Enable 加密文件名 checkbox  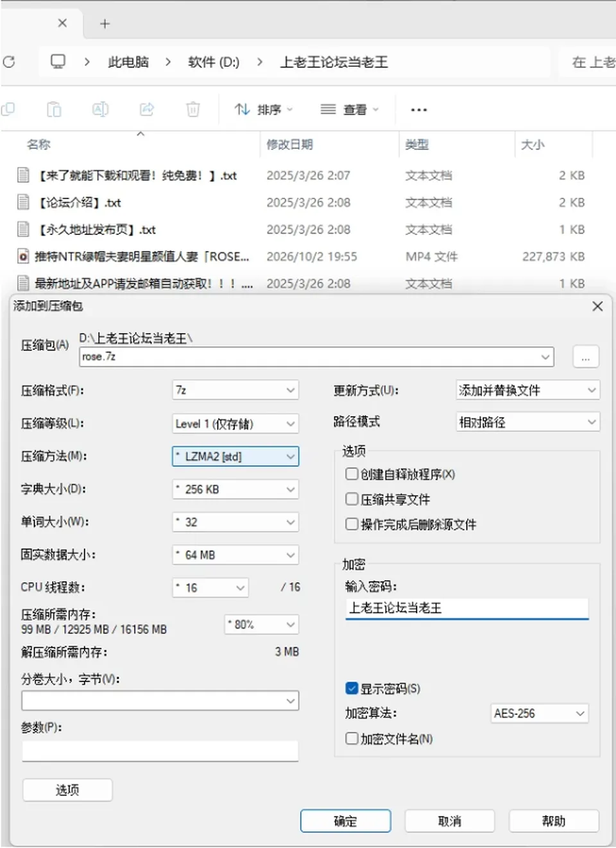(352, 739)
